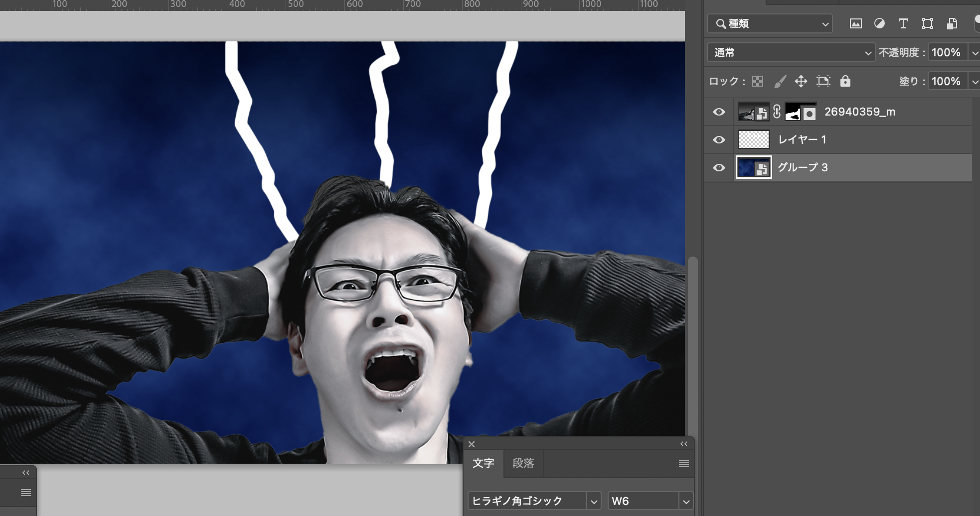Image resolution: width=980 pixels, height=516 pixels.
Task: Filter layers by smart objects
Action: [x=952, y=23]
